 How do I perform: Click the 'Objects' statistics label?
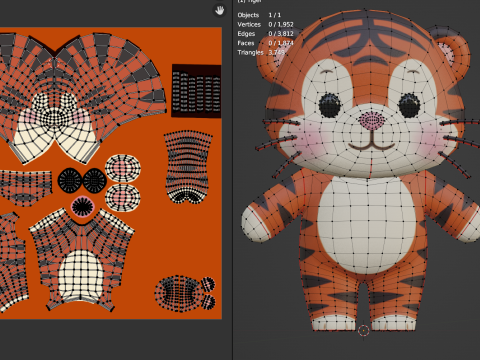point(248,15)
